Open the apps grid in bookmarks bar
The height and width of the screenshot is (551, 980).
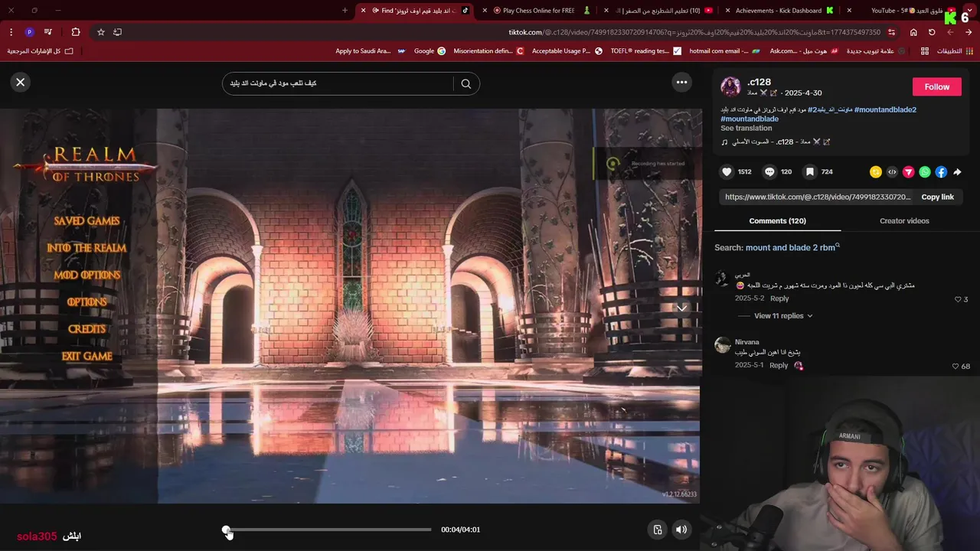click(x=925, y=51)
